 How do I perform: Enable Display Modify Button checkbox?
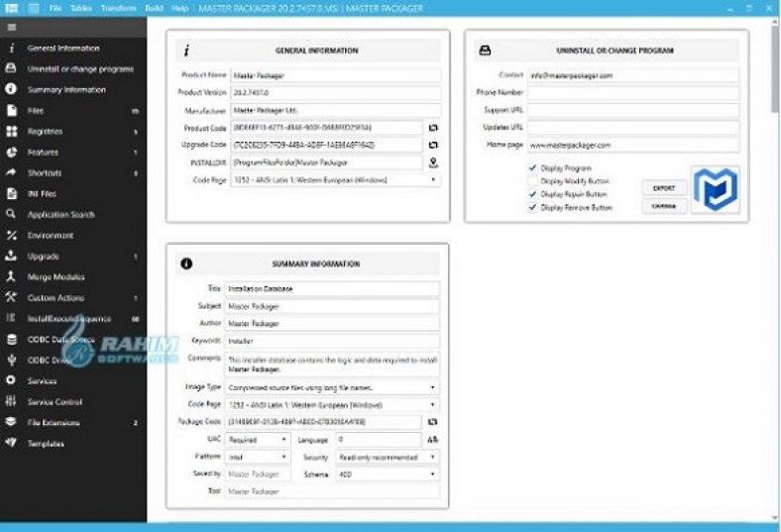532,181
